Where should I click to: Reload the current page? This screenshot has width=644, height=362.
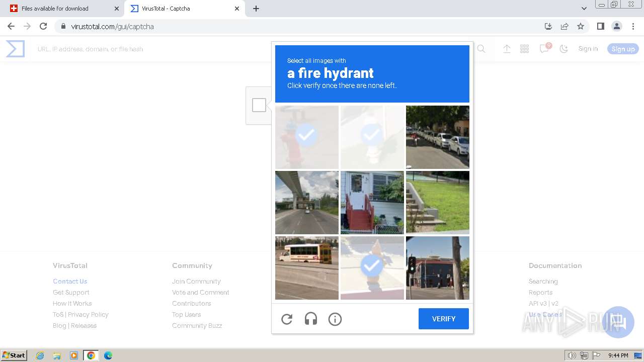[43, 26]
